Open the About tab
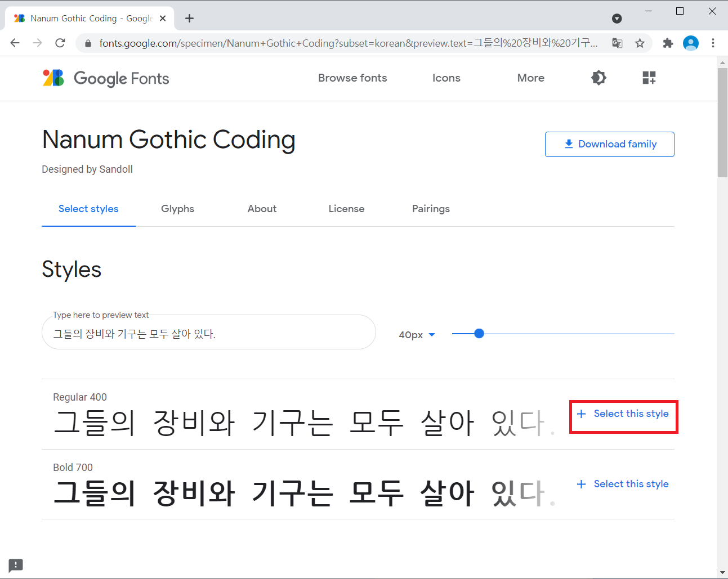Screen dimensions: 728x579 point(262,209)
